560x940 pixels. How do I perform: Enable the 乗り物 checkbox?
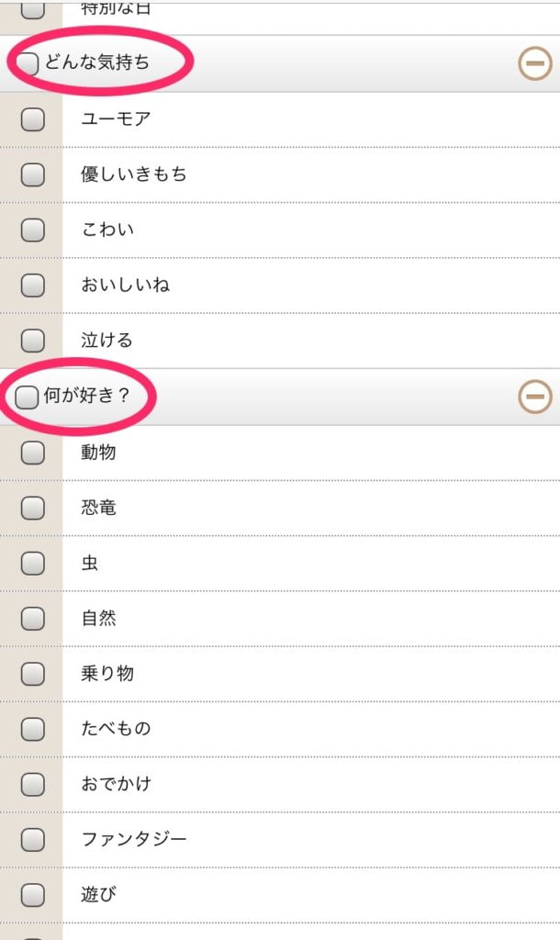pyautogui.click(x=32, y=673)
